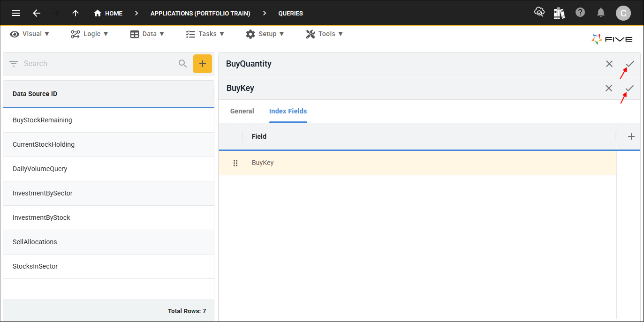Select the DailyVolumeQuery row
Screen dimensions: 644x322
tap(108, 169)
